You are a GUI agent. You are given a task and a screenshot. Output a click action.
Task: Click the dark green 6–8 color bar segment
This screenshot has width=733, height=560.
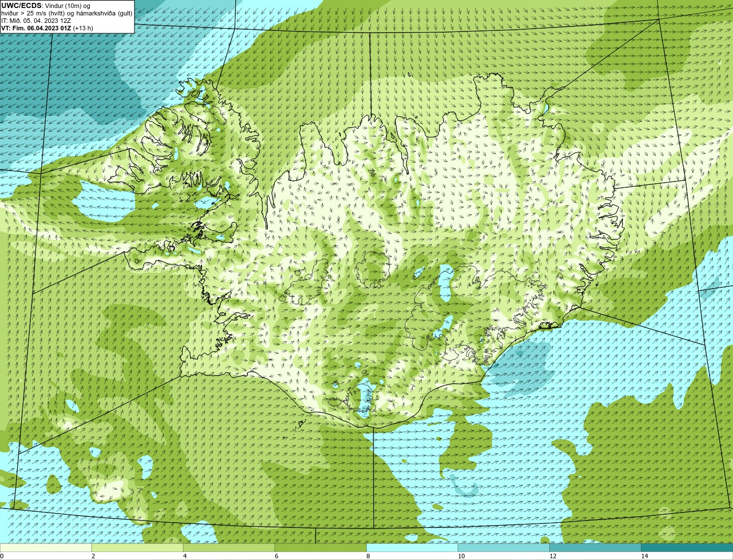[321, 547]
